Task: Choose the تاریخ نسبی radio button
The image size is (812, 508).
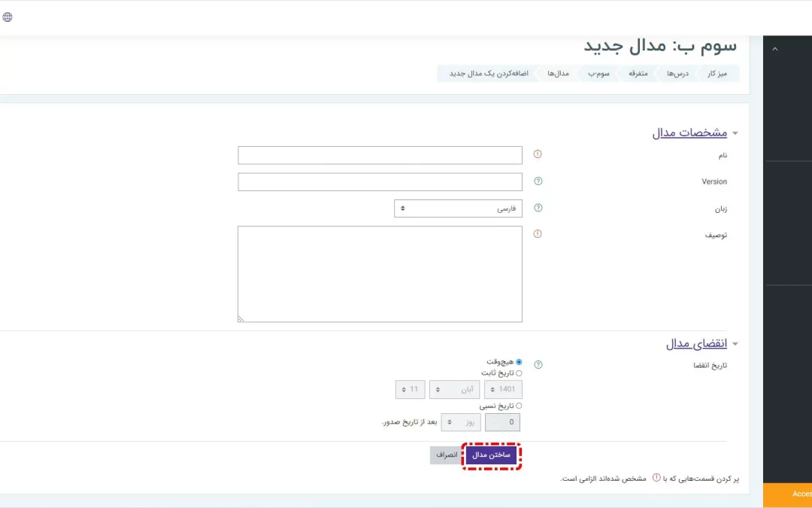Action: coord(519,406)
